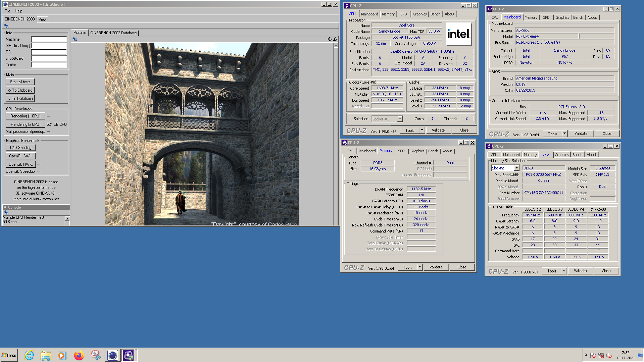Open the Help menu in CINEBENCH
The height and width of the screenshot is (362, 644).
pyautogui.click(x=18, y=11)
